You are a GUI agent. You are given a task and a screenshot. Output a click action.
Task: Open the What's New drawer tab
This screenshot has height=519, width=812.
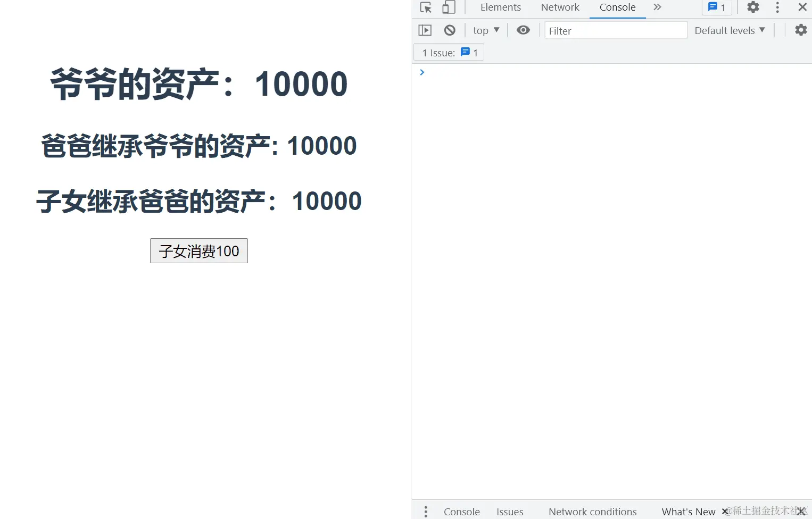(x=689, y=512)
